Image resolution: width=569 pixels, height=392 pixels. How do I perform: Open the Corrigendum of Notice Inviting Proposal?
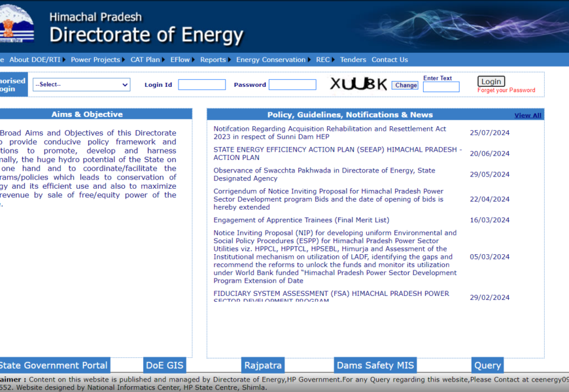[x=328, y=199]
